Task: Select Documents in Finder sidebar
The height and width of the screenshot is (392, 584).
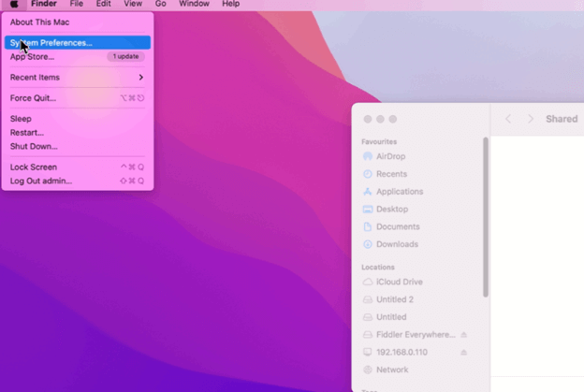Action: [x=398, y=226]
